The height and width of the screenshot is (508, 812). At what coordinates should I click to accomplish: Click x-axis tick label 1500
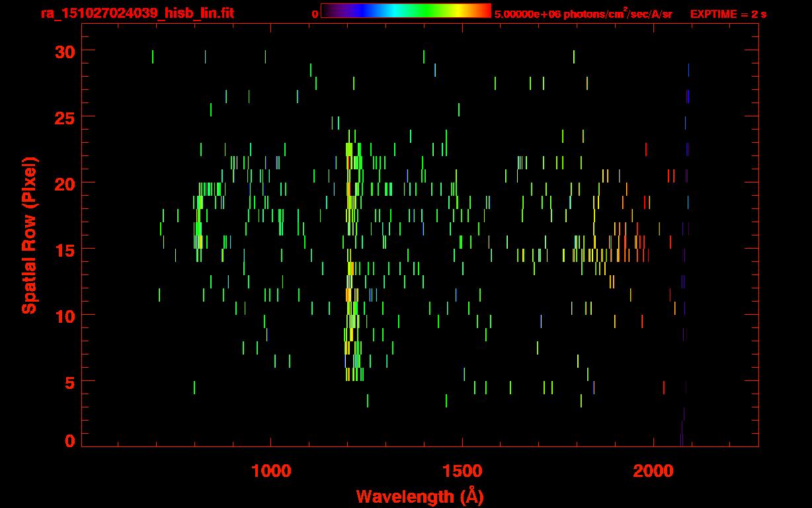462,471
